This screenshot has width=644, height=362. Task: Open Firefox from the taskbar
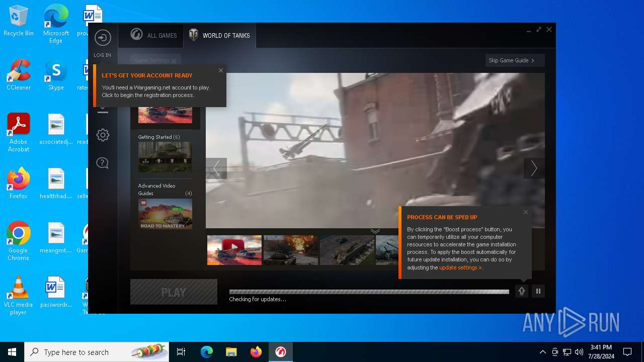click(x=256, y=352)
